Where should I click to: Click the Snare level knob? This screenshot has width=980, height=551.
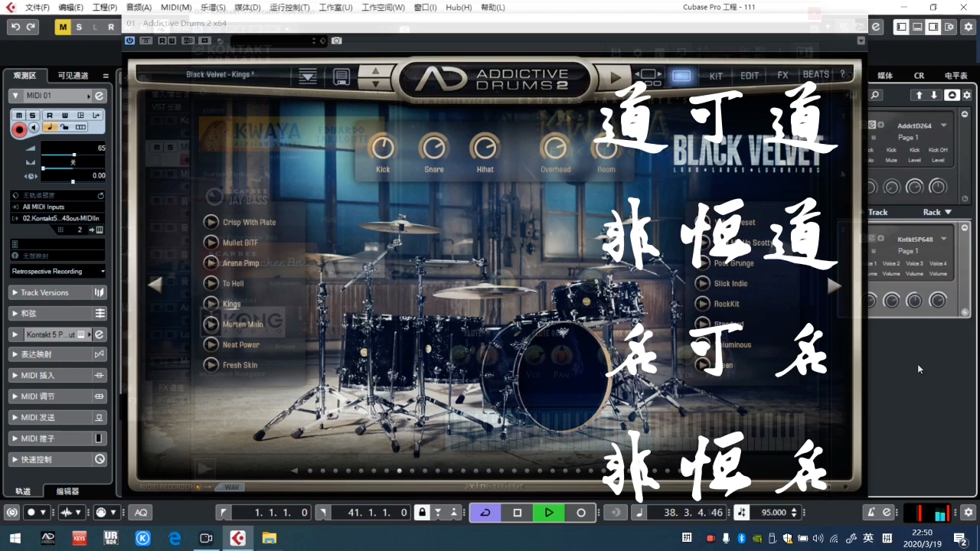[434, 147]
